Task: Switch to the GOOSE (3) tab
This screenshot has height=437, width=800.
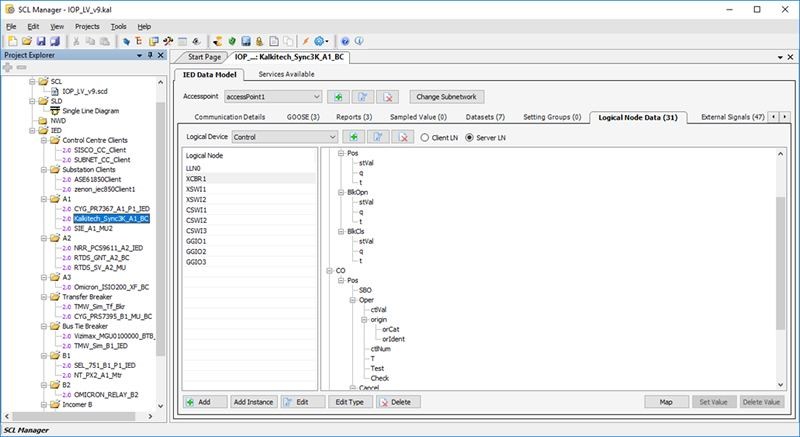Action: pyautogui.click(x=302, y=117)
